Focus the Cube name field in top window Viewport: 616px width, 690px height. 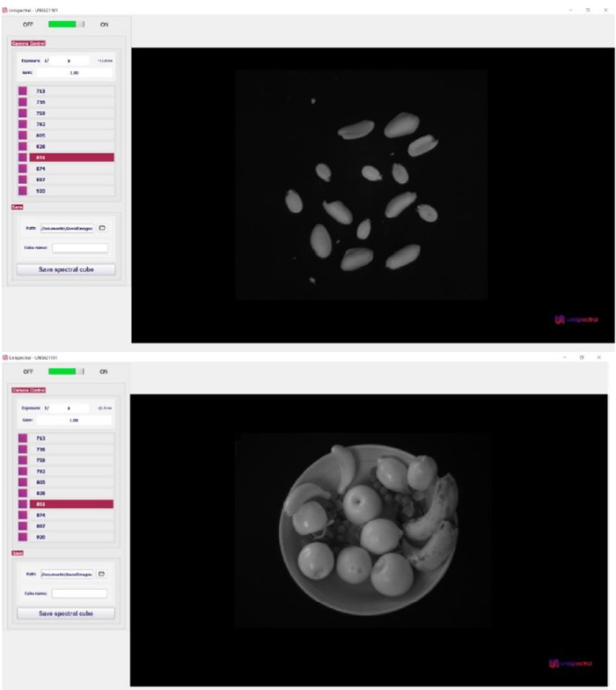tap(79, 248)
